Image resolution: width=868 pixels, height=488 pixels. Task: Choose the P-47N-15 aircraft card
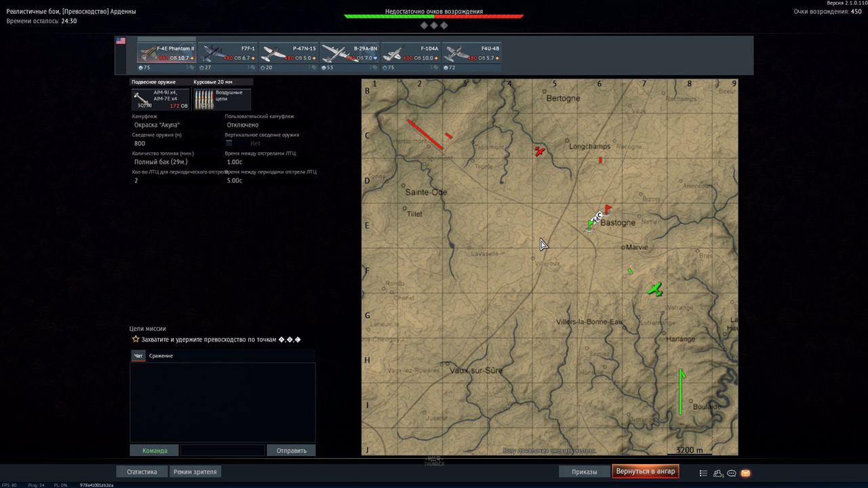click(288, 58)
